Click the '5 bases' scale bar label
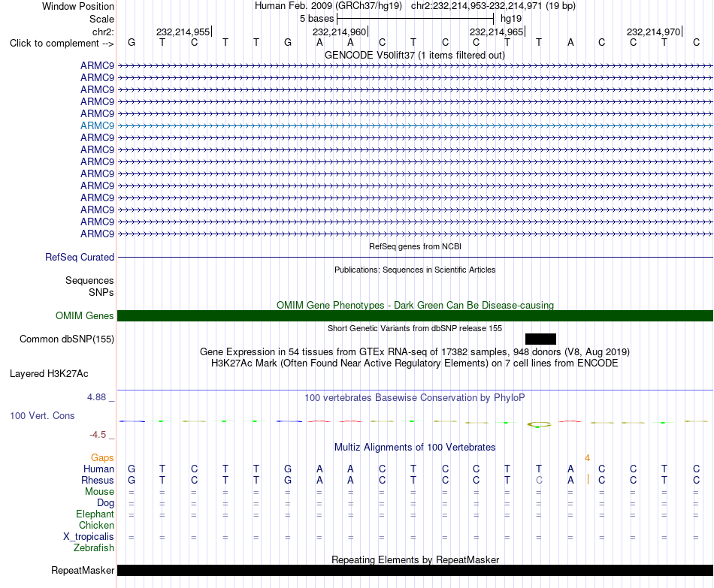Image resolution: width=714 pixels, height=588 pixels. click(316, 19)
